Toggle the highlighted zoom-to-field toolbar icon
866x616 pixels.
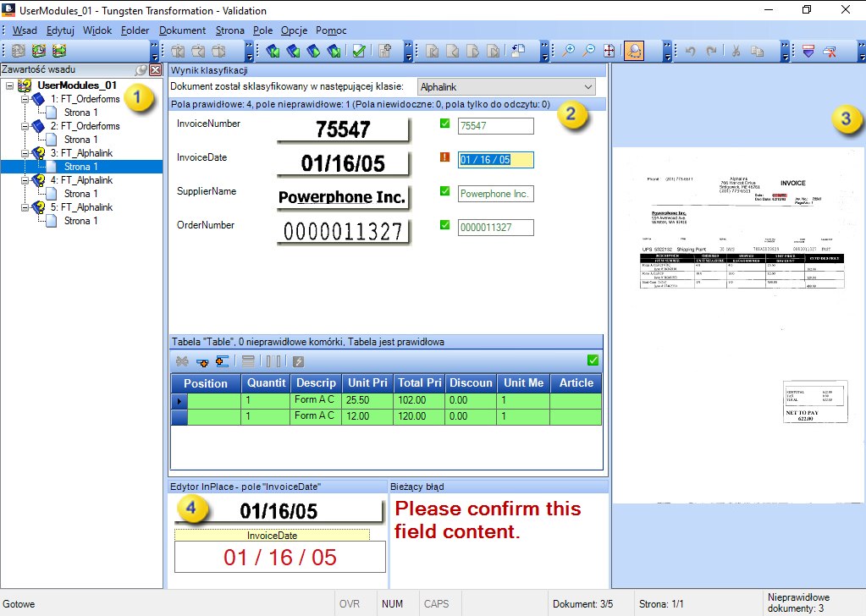click(x=633, y=51)
